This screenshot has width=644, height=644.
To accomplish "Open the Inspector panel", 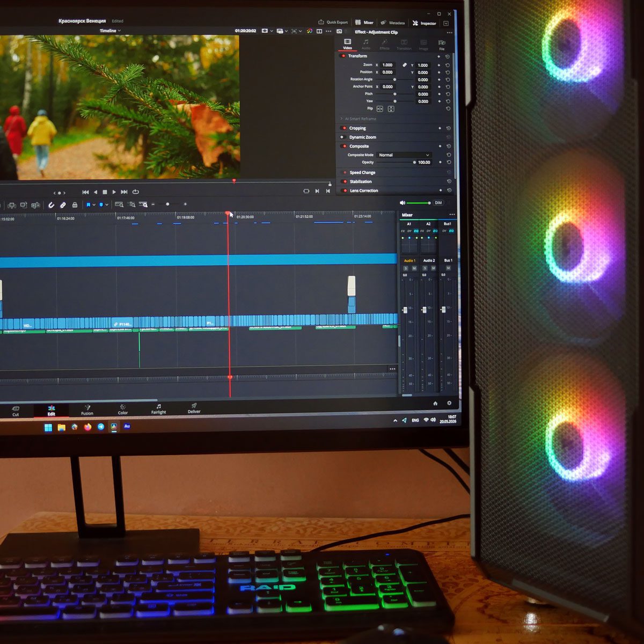I will click(x=425, y=24).
